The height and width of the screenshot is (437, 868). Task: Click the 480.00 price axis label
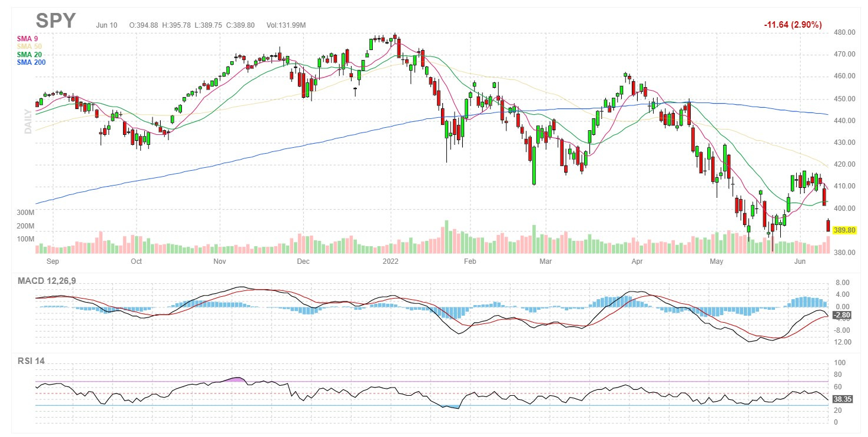[x=844, y=32]
